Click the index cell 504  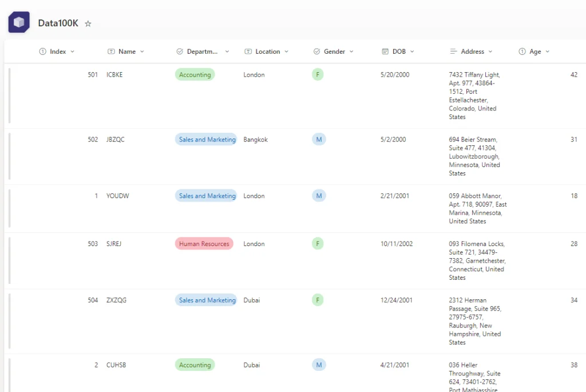coord(93,300)
